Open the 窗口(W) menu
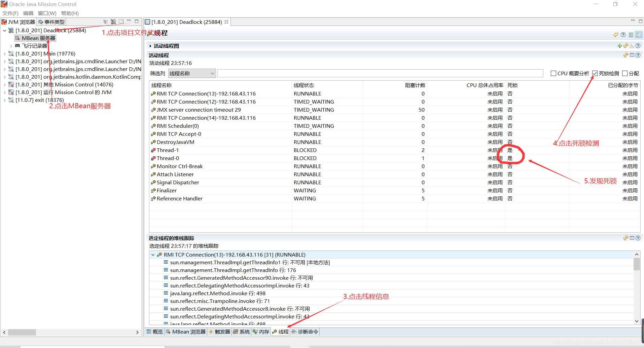 coord(47,13)
